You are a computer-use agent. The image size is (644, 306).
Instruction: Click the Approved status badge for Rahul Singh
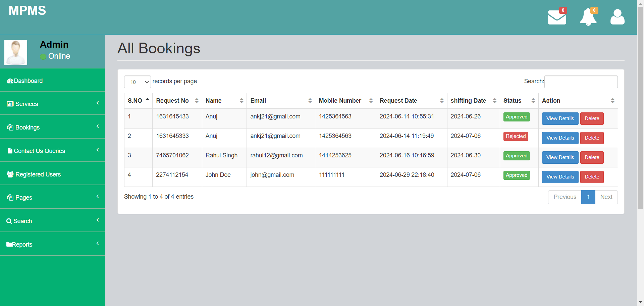516,156
